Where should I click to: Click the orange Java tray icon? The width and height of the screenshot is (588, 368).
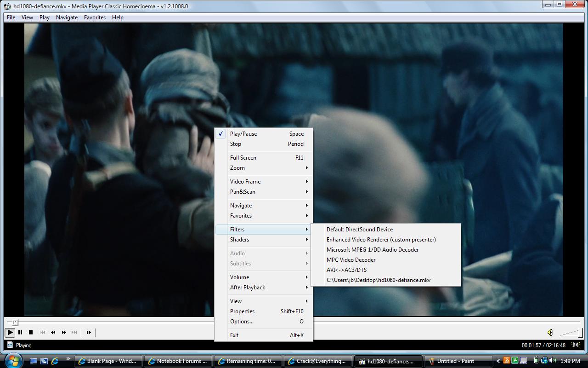507,361
